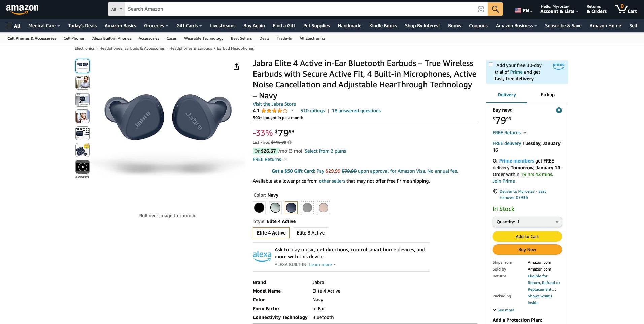Click the share icon above product image
This screenshot has width=644, height=324.
(236, 67)
